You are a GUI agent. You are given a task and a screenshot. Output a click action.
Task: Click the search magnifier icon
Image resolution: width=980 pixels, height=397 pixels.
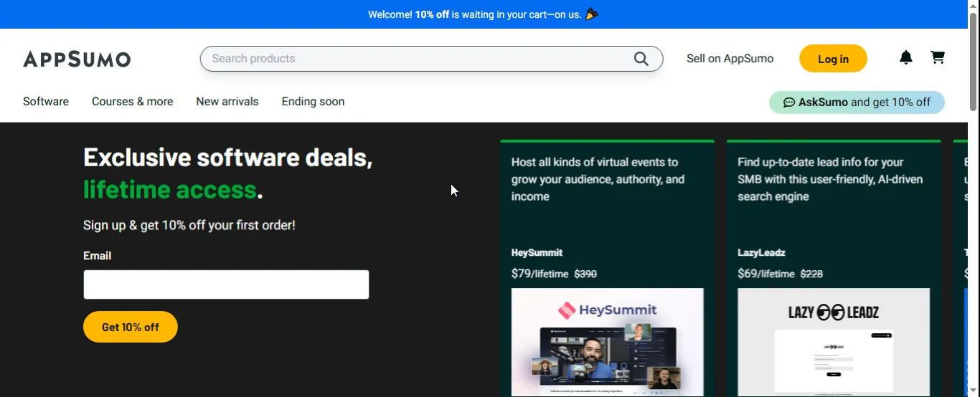[641, 59]
